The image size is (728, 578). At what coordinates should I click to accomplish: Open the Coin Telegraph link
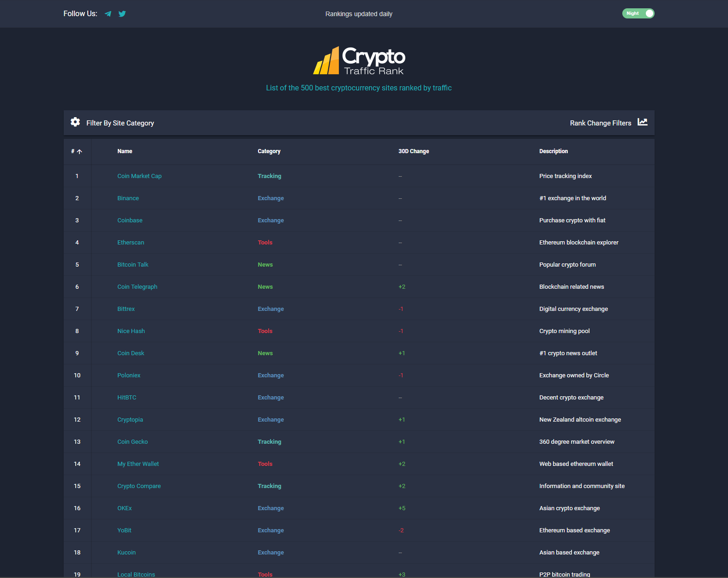pyautogui.click(x=137, y=287)
